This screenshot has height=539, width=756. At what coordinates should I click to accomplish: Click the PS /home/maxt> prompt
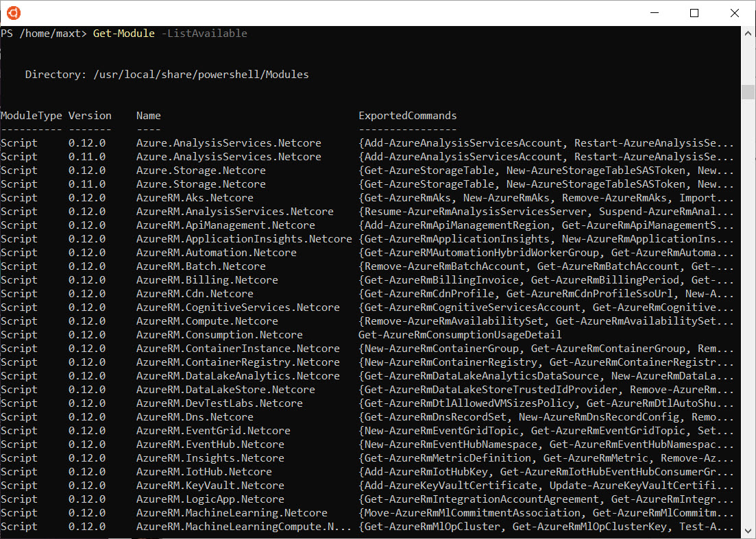tap(41, 33)
